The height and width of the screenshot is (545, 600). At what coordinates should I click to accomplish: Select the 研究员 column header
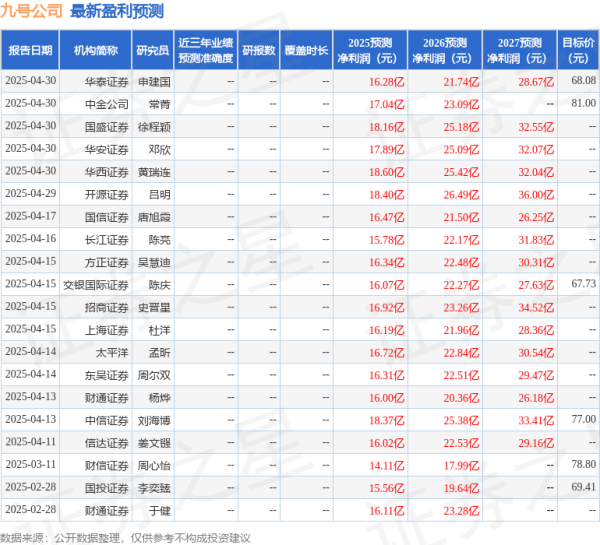pyautogui.click(x=153, y=50)
